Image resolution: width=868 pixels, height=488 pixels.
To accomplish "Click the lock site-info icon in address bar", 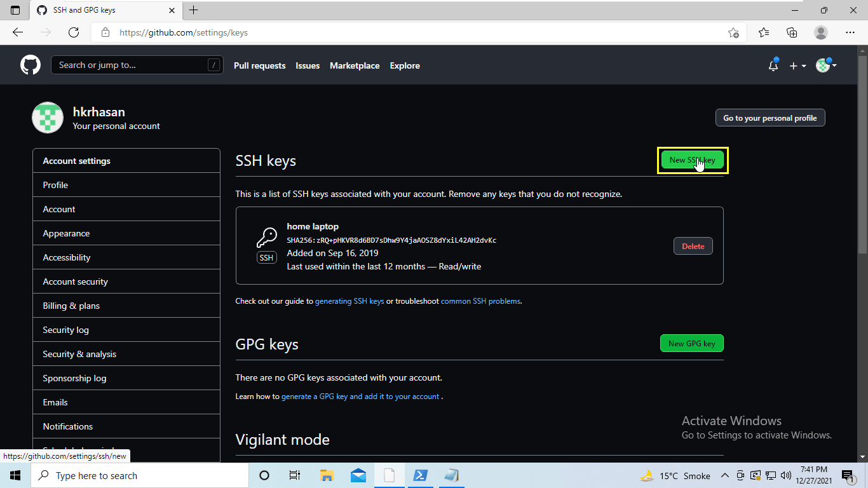I will (x=105, y=32).
